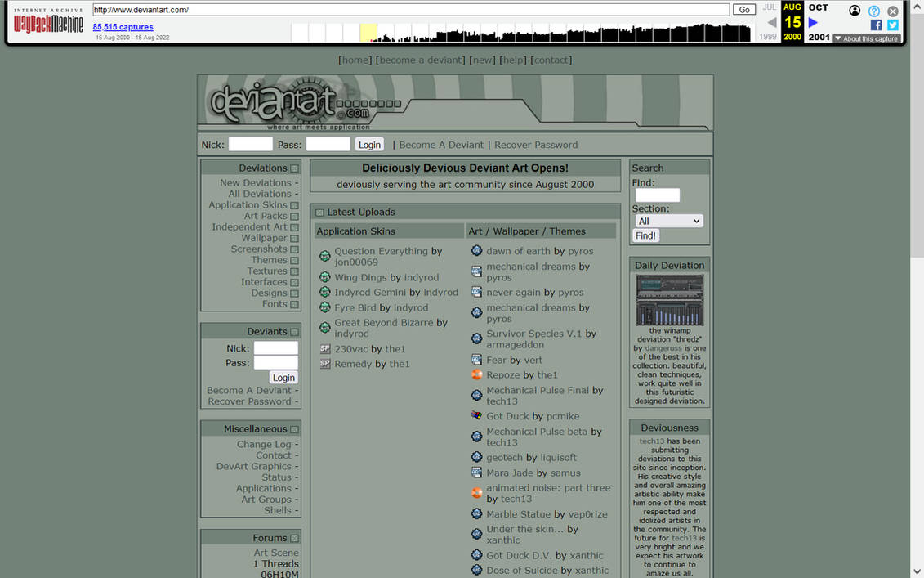The height and width of the screenshot is (578, 924).
Task: Click the icon beside Survivor Species V.1
Action: coord(477,338)
